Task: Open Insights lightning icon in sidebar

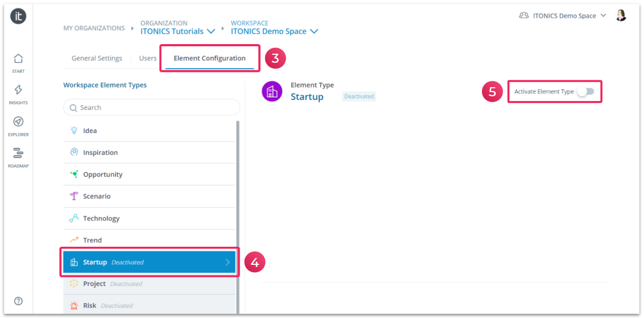Action: (x=18, y=90)
